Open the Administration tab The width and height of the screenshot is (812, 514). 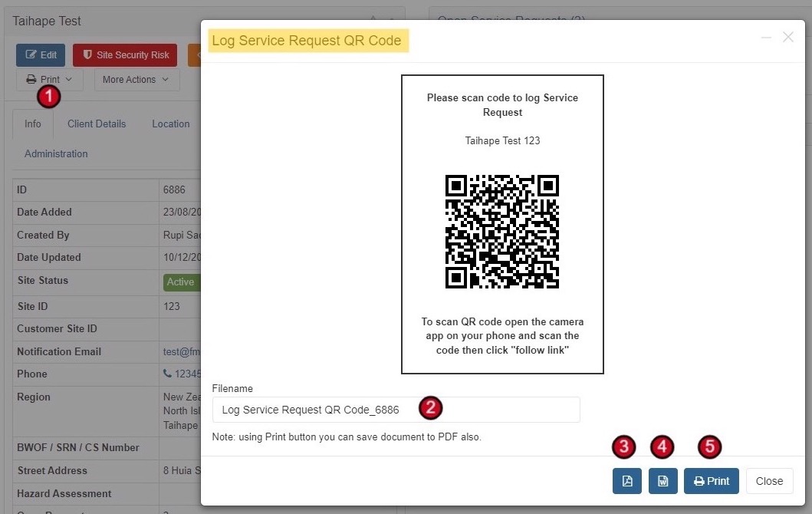point(56,154)
